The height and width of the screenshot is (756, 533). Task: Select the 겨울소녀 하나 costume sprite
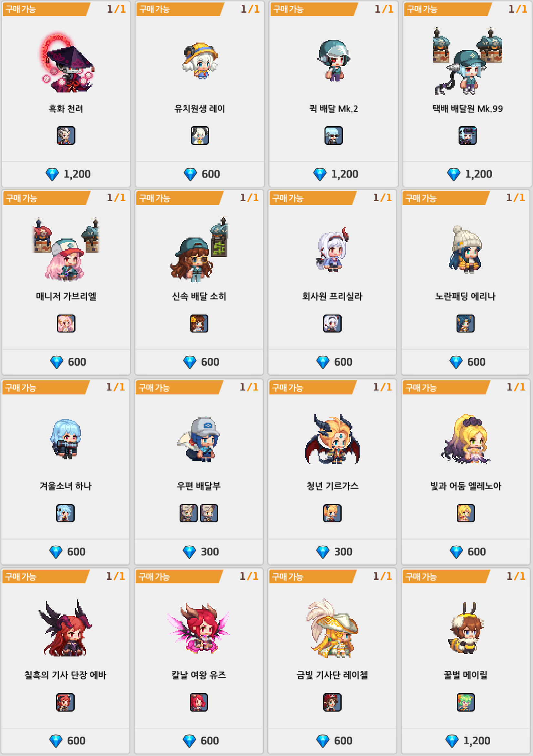[66, 439]
